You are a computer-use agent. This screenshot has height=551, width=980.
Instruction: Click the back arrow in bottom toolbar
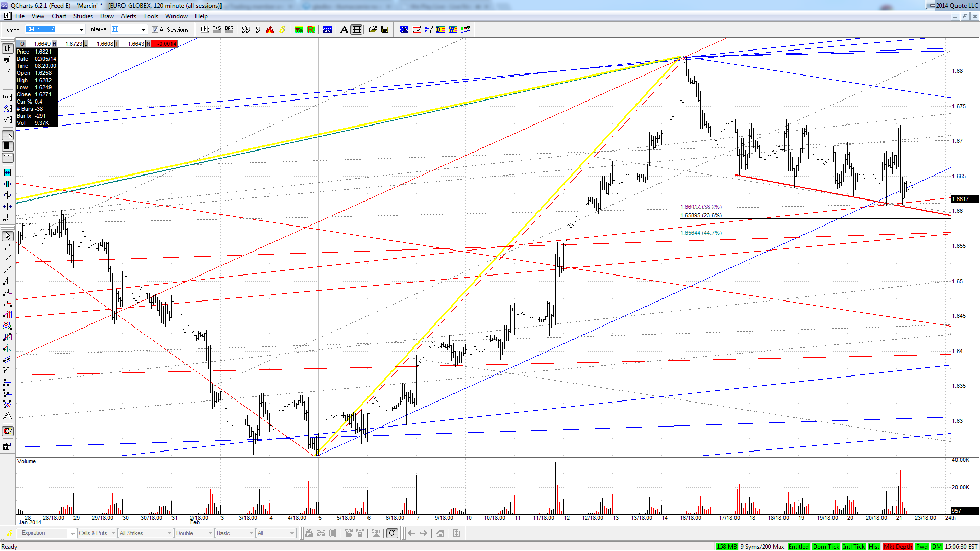[x=412, y=533]
